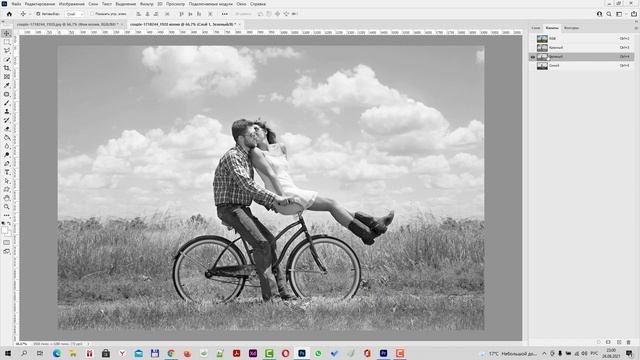Click the switch foreground/background colors arrow
Viewport: 640px width, 360px height.
(x=10, y=224)
